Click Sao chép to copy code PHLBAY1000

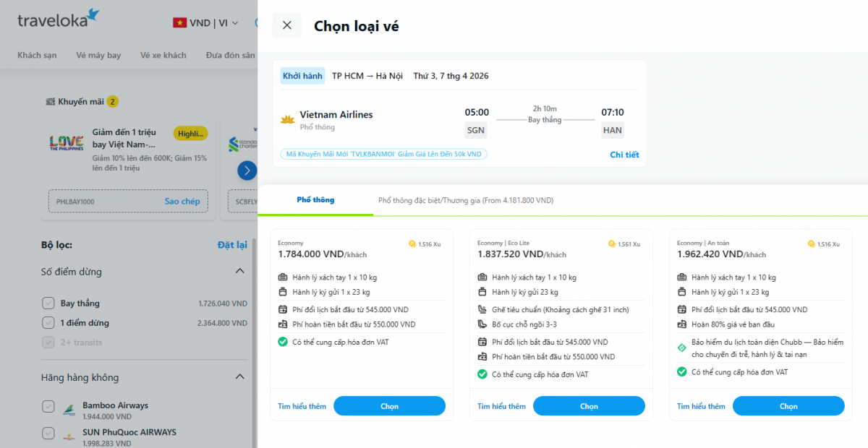(182, 201)
